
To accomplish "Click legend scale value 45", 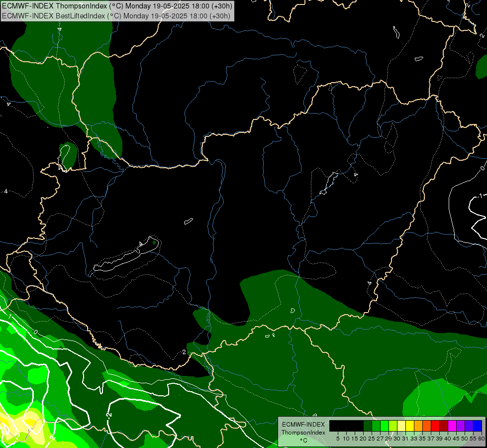I will (456, 439).
